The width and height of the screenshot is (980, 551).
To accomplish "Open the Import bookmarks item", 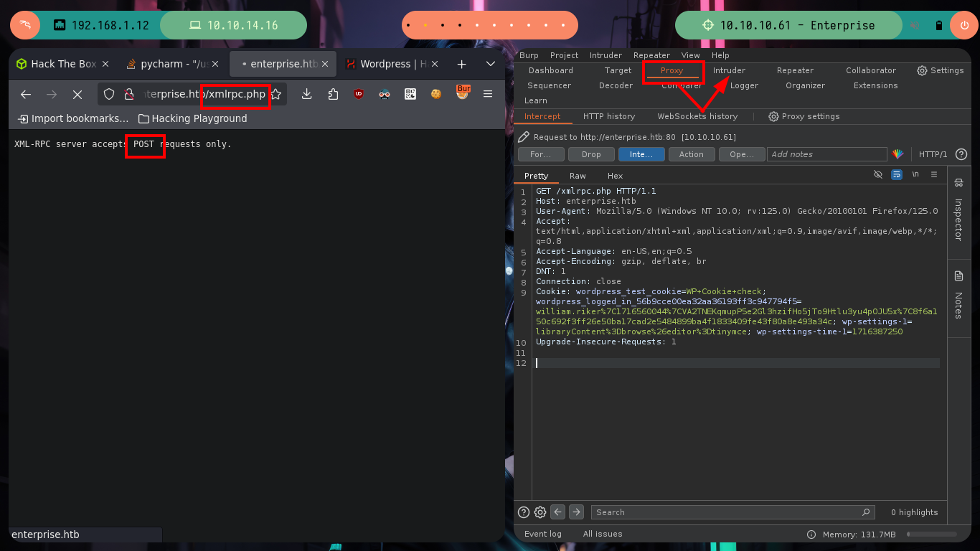I will [x=73, y=118].
